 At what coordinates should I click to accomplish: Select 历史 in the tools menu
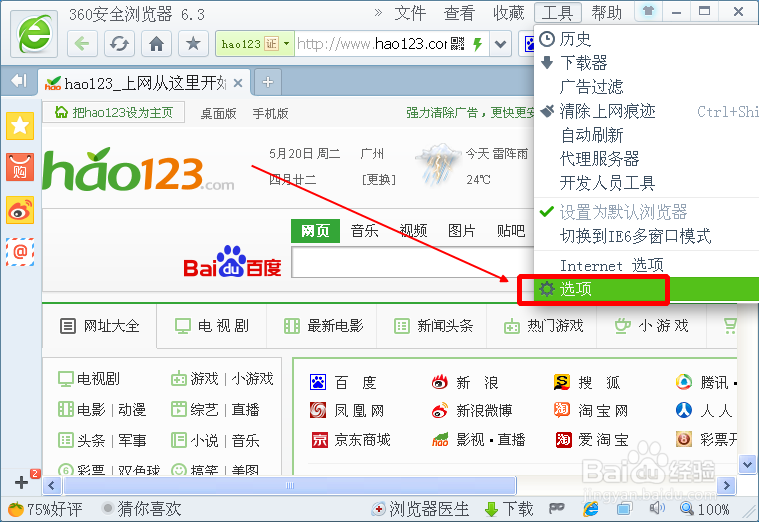(x=647, y=39)
